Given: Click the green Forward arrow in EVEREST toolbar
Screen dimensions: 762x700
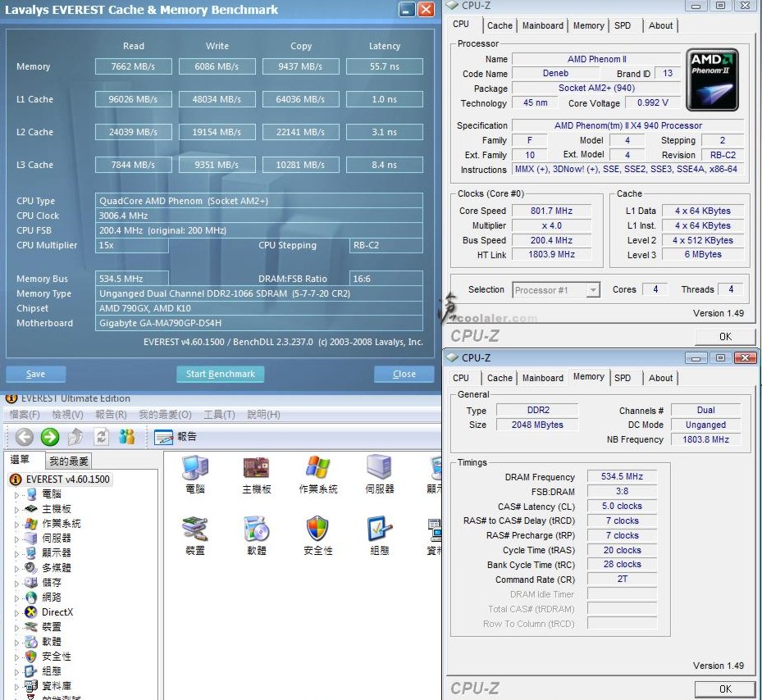Looking at the screenshot, I should pyautogui.click(x=49, y=437).
